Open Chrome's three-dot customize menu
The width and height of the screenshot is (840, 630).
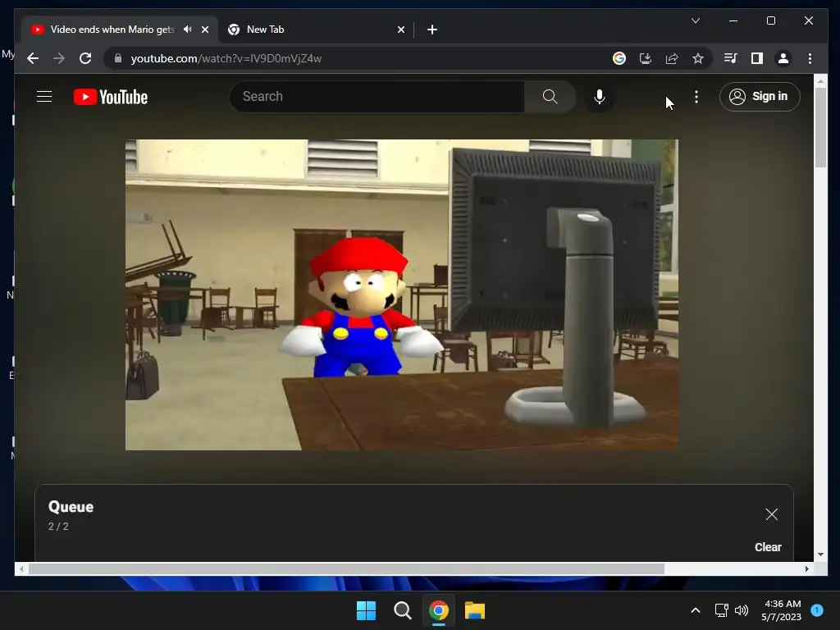point(810,58)
